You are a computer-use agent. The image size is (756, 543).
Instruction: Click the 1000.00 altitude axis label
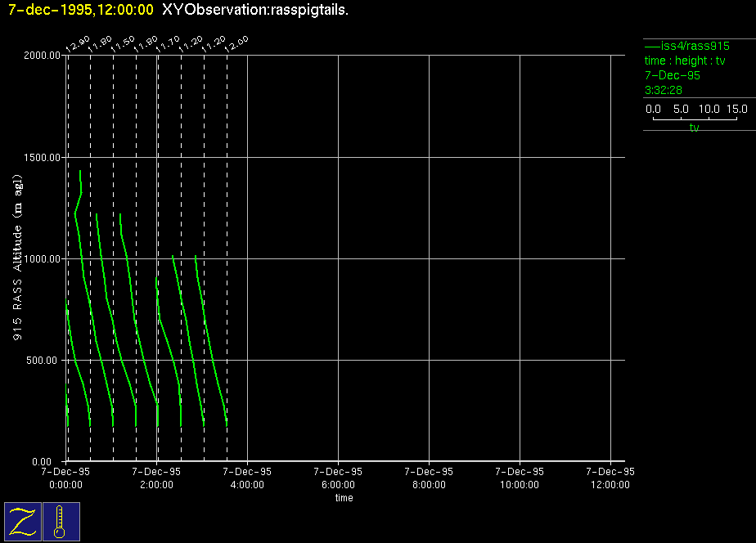(x=43, y=258)
